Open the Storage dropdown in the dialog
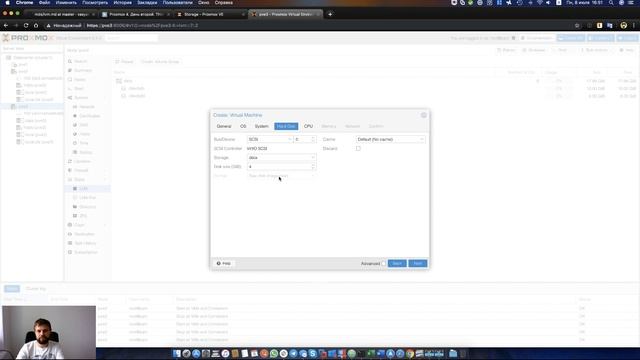The image size is (640, 360). click(x=282, y=158)
